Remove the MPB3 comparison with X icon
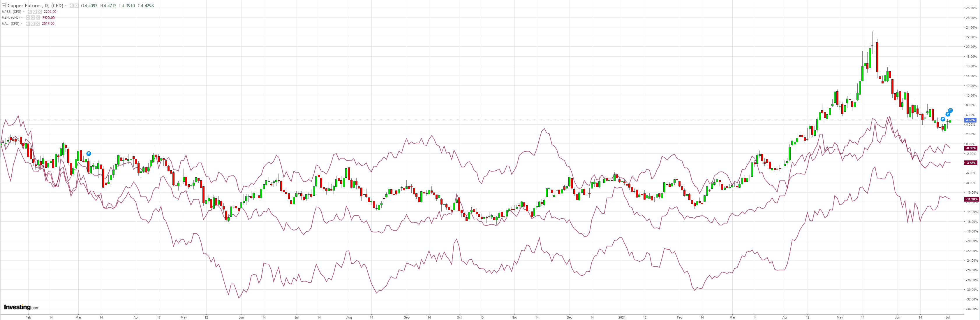The height and width of the screenshot is (320, 980). point(40,12)
